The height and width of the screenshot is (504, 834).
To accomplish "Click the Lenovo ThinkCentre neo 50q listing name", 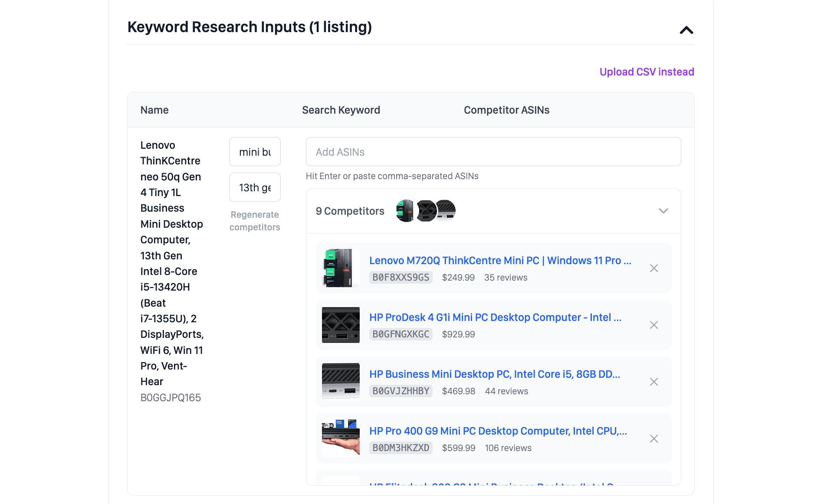I will coord(172,263).
